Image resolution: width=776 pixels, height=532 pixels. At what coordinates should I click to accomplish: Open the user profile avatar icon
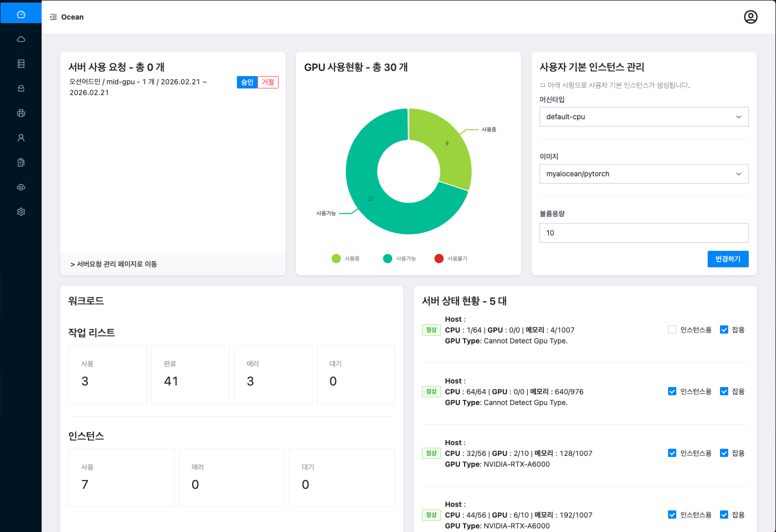[751, 17]
